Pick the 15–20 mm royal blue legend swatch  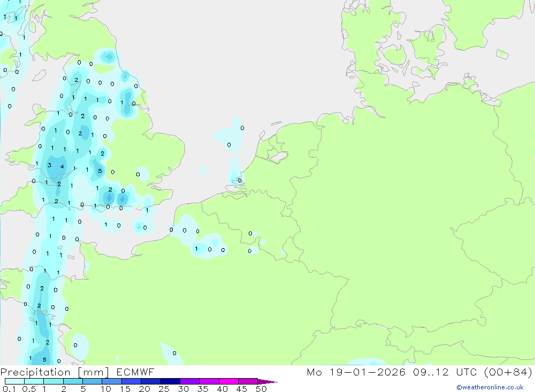click(x=132, y=381)
